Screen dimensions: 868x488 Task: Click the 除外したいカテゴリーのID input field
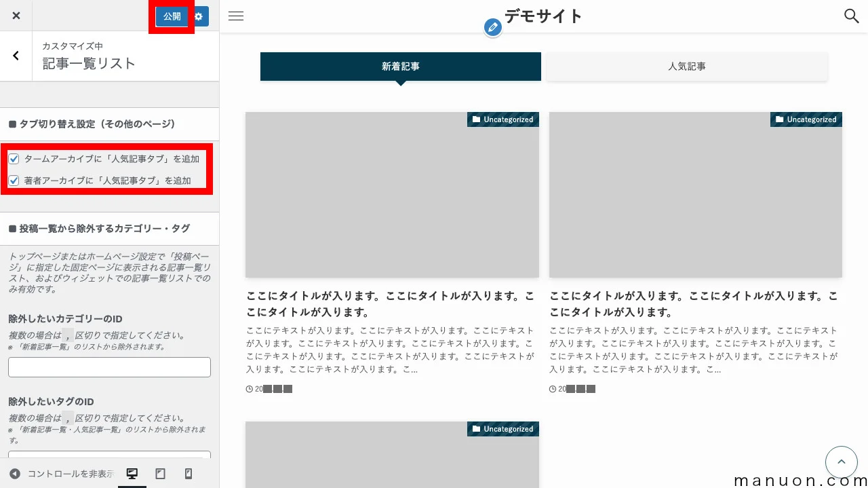pyautogui.click(x=109, y=367)
